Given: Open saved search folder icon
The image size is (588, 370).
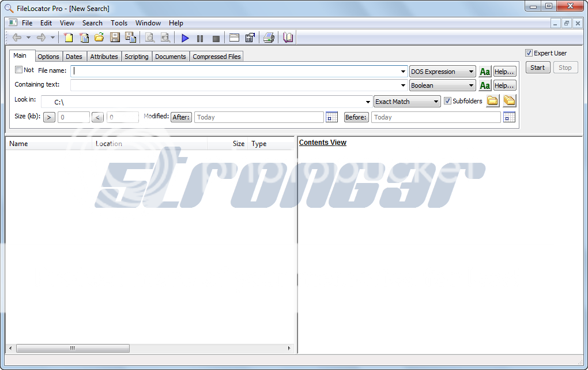Looking at the screenshot, I should point(99,38).
